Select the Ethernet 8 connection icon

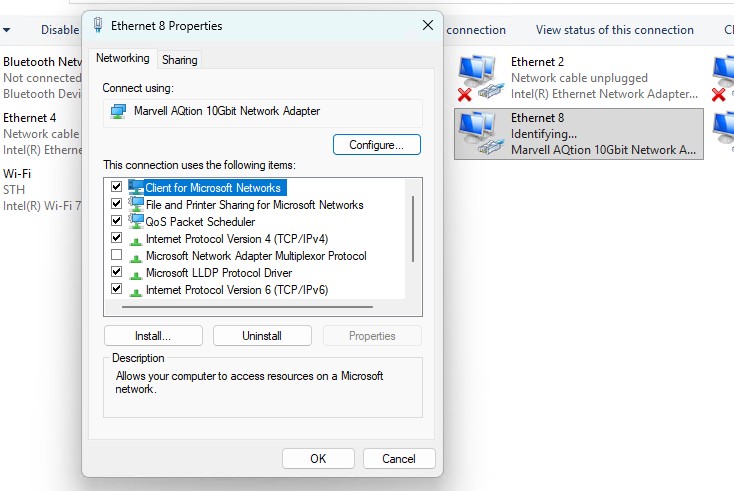click(x=481, y=134)
